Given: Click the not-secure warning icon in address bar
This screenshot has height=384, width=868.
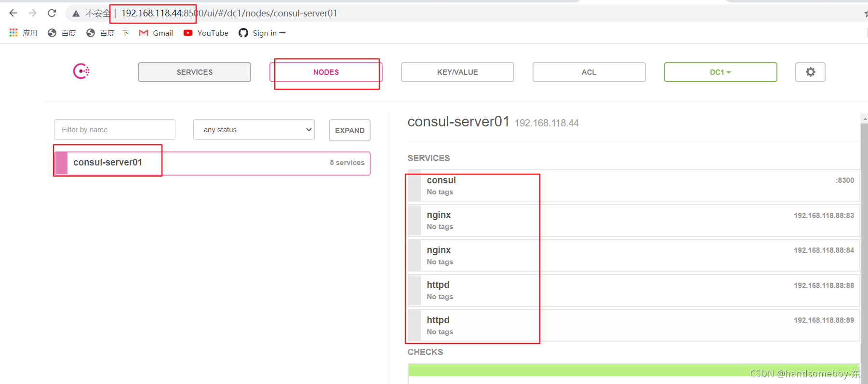Looking at the screenshot, I should (x=76, y=14).
